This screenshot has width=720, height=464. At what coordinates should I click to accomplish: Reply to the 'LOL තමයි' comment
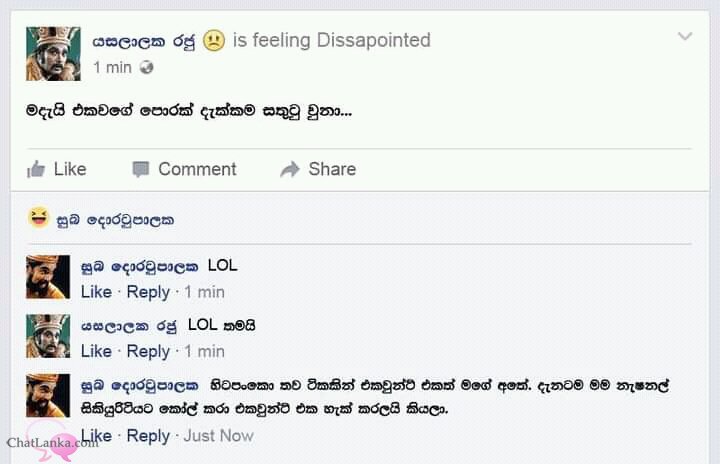click(x=148, y=351)
